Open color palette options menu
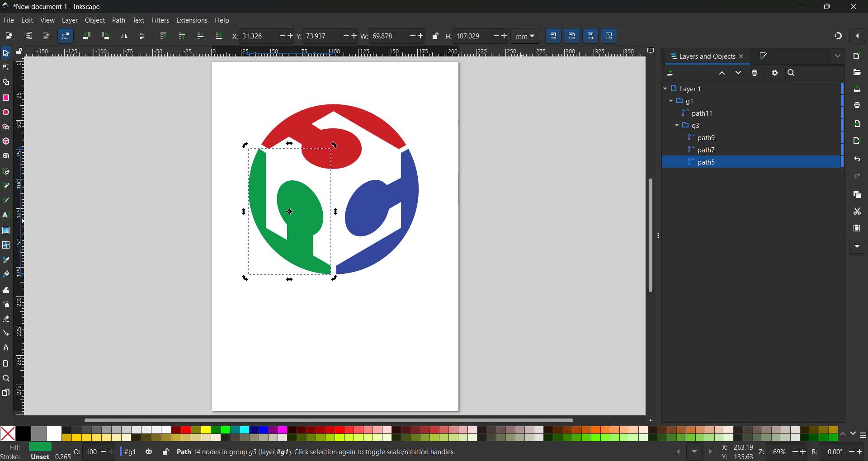This screenshot has height=461, width=868. point(863,436)
